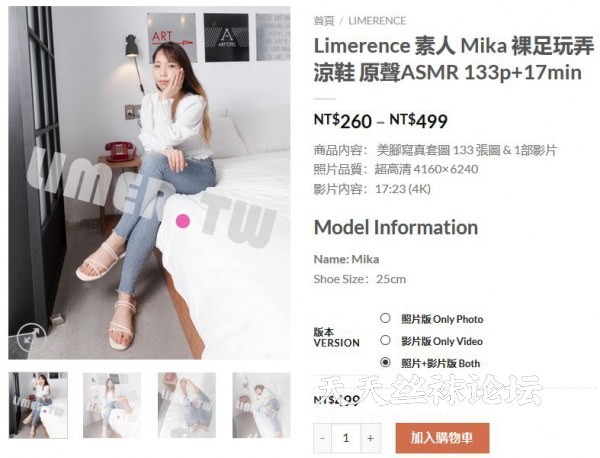This screenshot has width=600, height=458.
Task: Click the Model Information heading
Action: (396, 227)
